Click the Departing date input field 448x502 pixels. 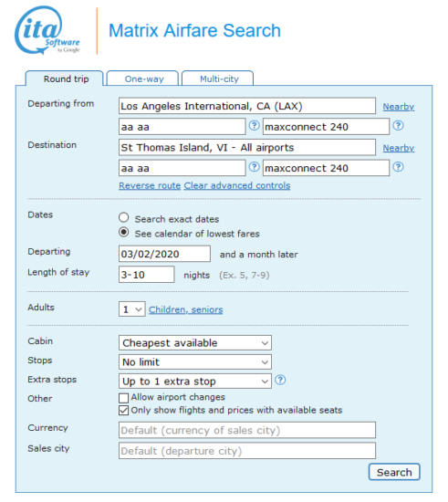[164, 254]
